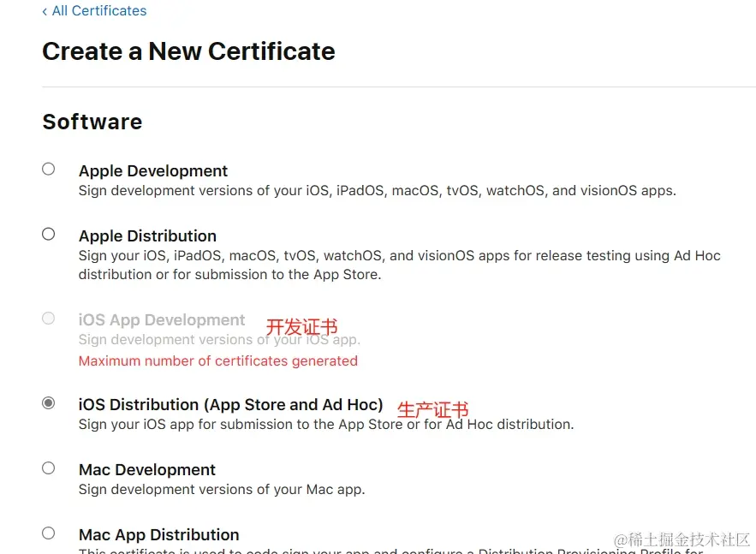
Task: Click the Software section heading
Action: coord(92,122)
